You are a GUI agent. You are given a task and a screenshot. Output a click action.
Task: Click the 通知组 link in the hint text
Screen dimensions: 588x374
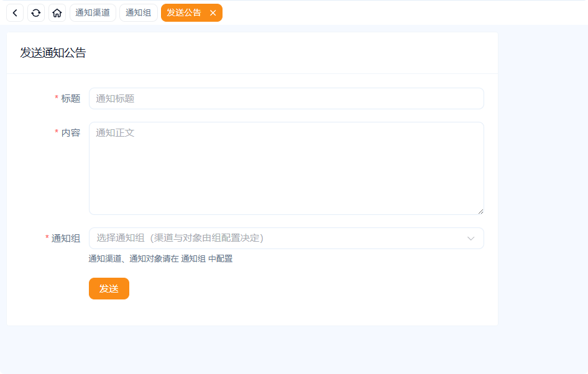pyautogui.click(x=193, y=258)
